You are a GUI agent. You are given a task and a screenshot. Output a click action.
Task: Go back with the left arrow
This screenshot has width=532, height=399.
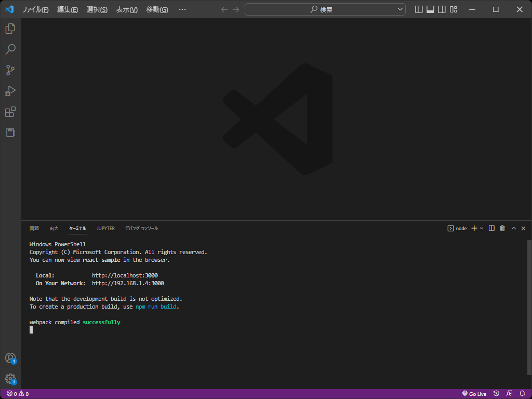[224, 9]
